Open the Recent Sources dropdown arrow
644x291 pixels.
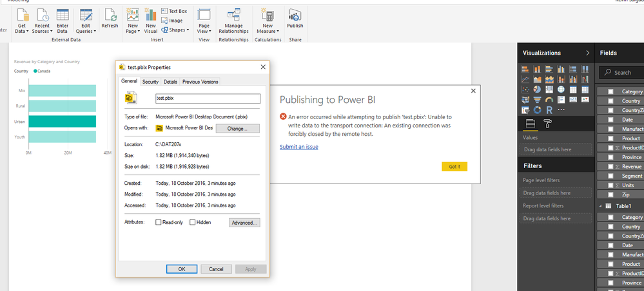click(x=52, y=32)
